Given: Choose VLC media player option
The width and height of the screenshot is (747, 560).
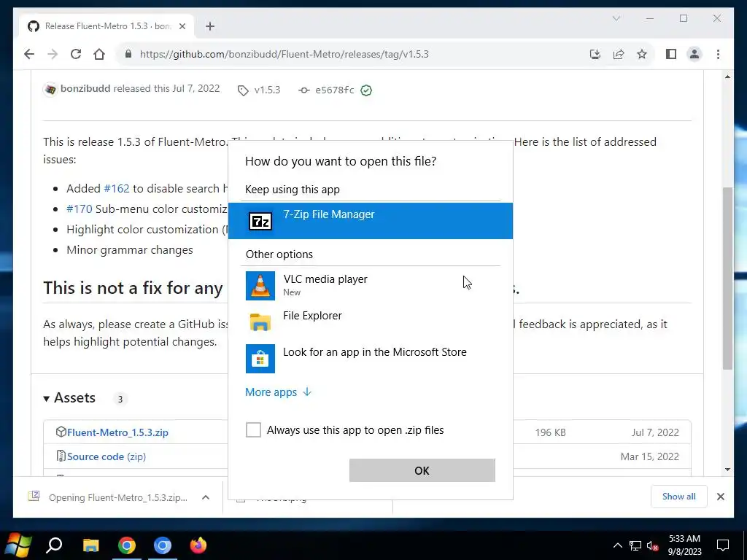Looking at the screenshot, I should (x=370, y=286).
